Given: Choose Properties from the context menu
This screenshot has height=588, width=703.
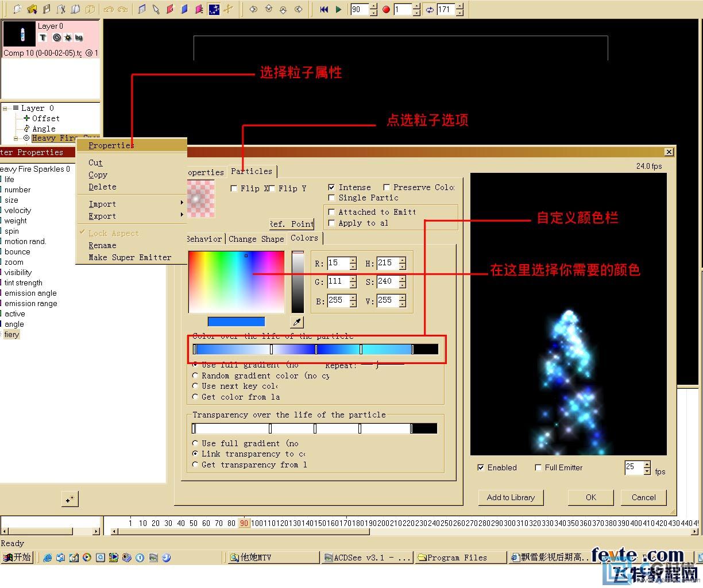Looking at the screenshot, I should [132, 145].
